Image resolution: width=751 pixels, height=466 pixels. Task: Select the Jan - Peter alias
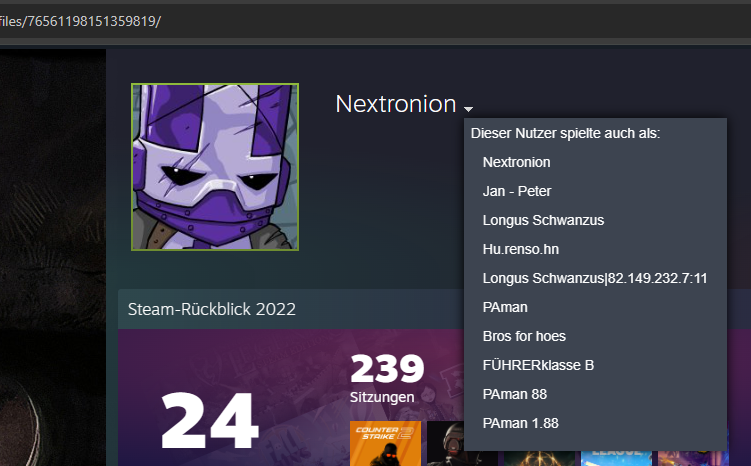click(517, 191)
